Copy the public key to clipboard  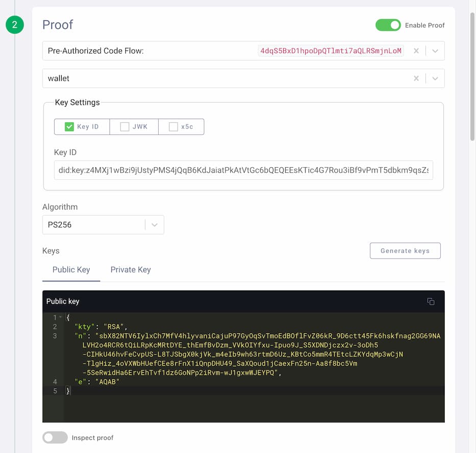(x=431, y=301)
